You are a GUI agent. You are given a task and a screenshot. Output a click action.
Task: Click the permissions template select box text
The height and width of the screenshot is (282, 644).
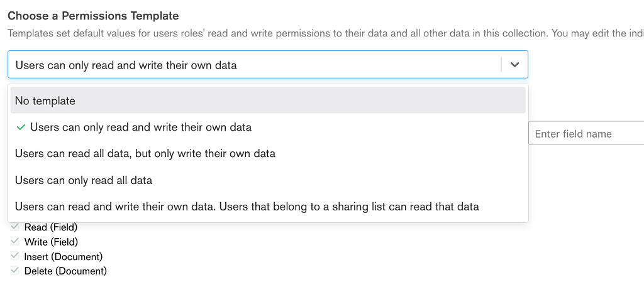tap(126, 65)
